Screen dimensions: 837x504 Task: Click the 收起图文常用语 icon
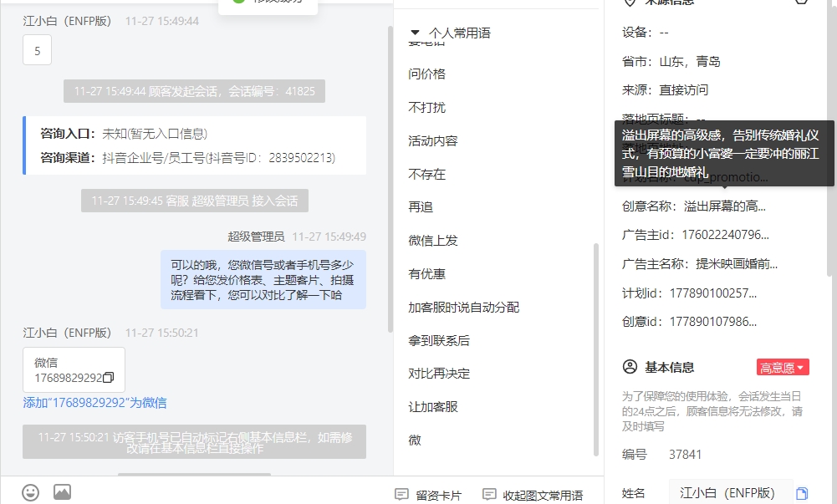click(489, 495)
